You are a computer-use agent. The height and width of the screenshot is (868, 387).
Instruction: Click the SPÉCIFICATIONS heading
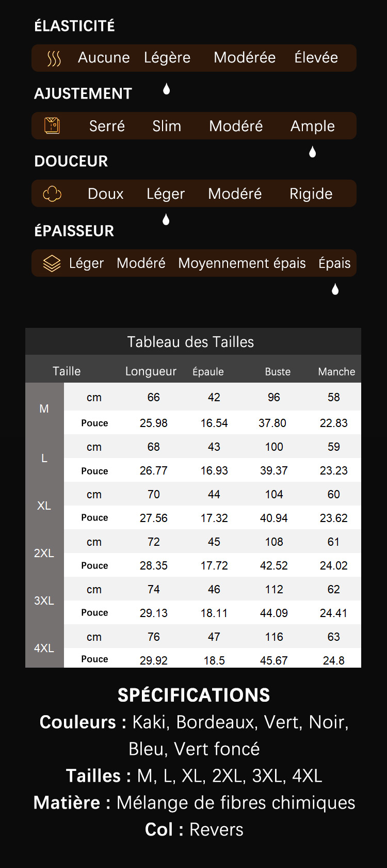click(193, 695)
